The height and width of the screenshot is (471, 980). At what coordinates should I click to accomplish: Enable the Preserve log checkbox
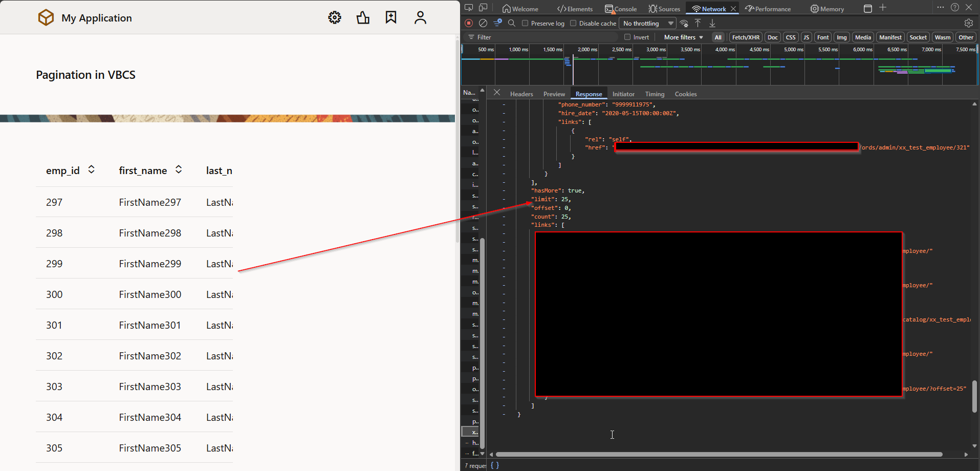[525, 23]
